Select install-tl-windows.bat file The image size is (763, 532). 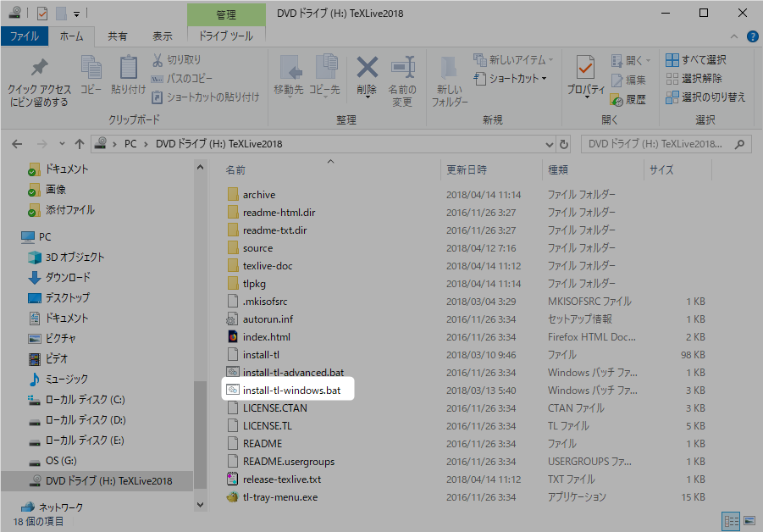pos(288,391)
